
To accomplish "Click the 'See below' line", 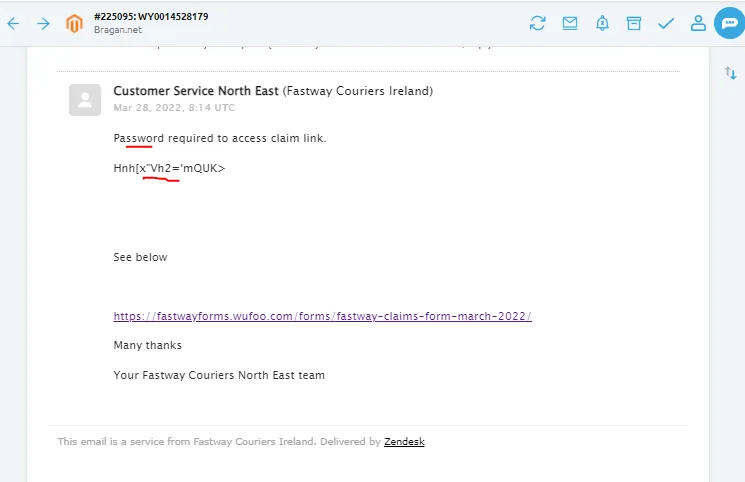I will click(x=140, y=257).
